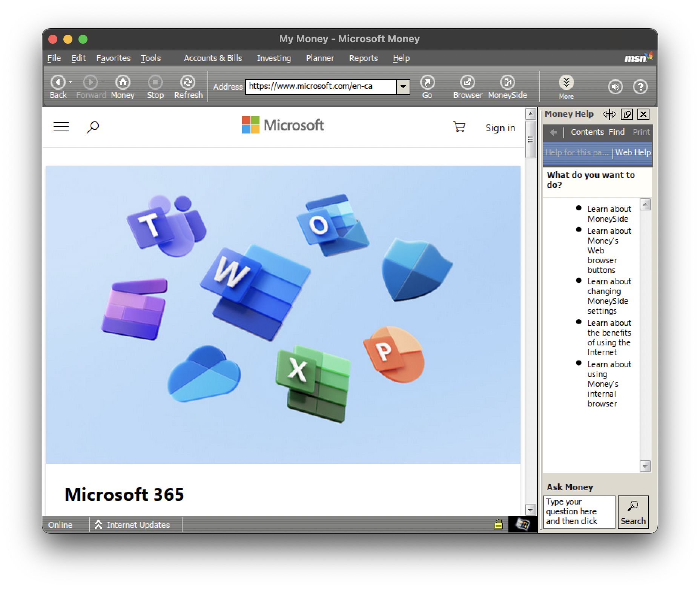
Task: Open Learn about MoneySide topic
Action: [609, 214]
